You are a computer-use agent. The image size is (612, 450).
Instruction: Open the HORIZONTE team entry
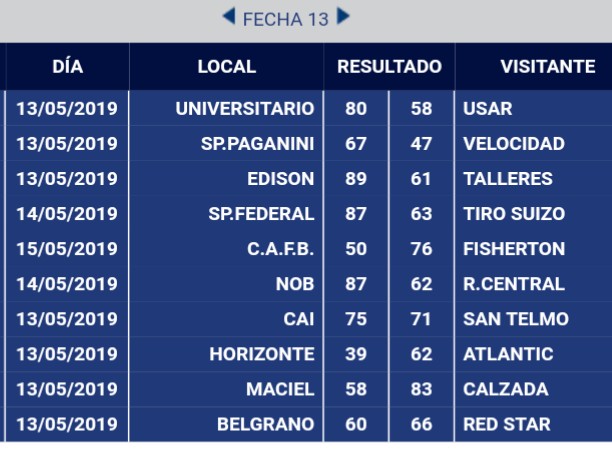coord(261,354)
